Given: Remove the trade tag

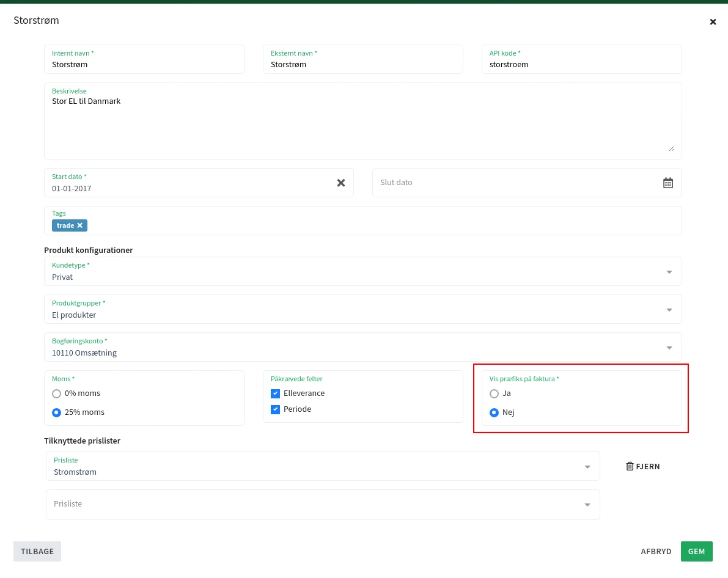Looking at the screenshot, I should [80, 225].
